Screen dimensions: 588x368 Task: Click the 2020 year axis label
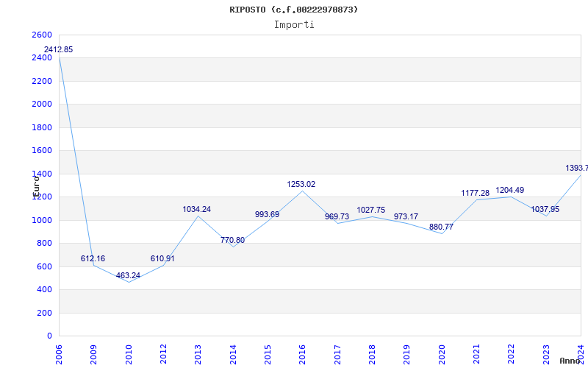pyautogui.click(x=442, y=355)
